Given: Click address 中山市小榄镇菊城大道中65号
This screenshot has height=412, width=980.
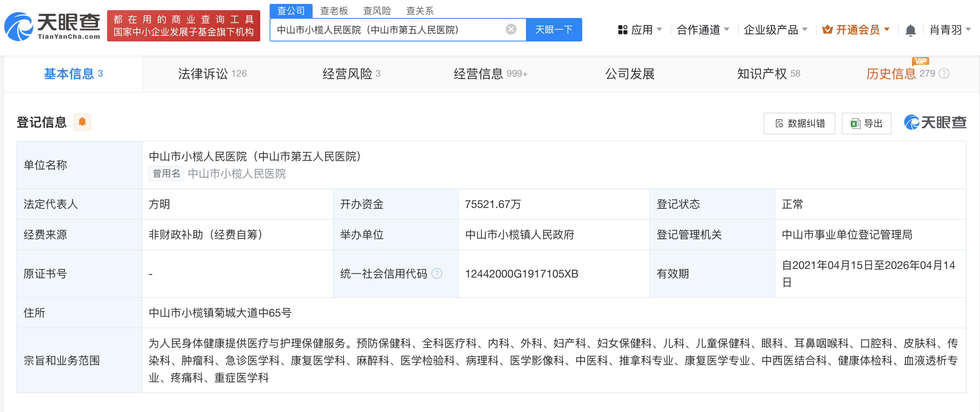Looking at the screenshot, I should 220,313.
